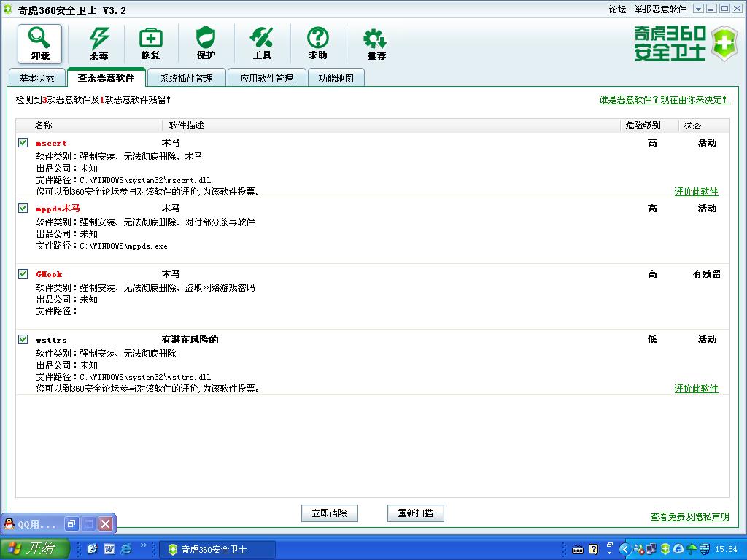Screen dimensions: 747x560
Task: Click the language bar help icon
Action: pyautogui.click(x=594, y=549)
